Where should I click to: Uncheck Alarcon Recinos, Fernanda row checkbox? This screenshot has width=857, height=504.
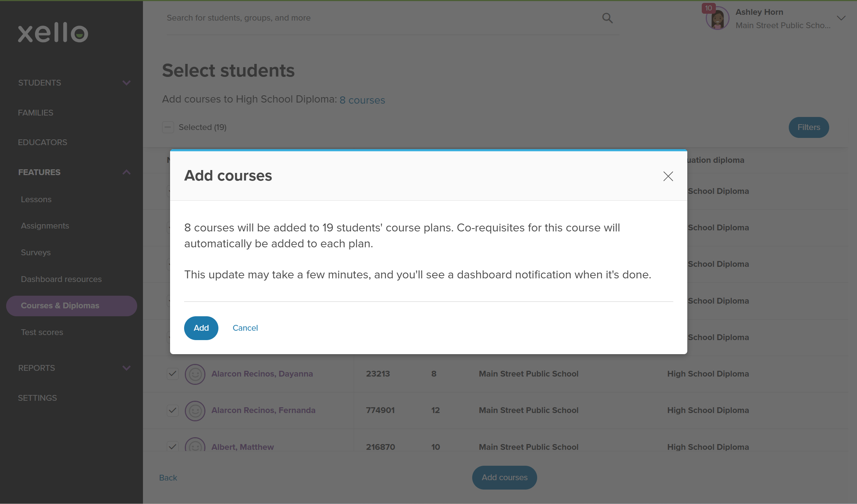pos(173,410)
